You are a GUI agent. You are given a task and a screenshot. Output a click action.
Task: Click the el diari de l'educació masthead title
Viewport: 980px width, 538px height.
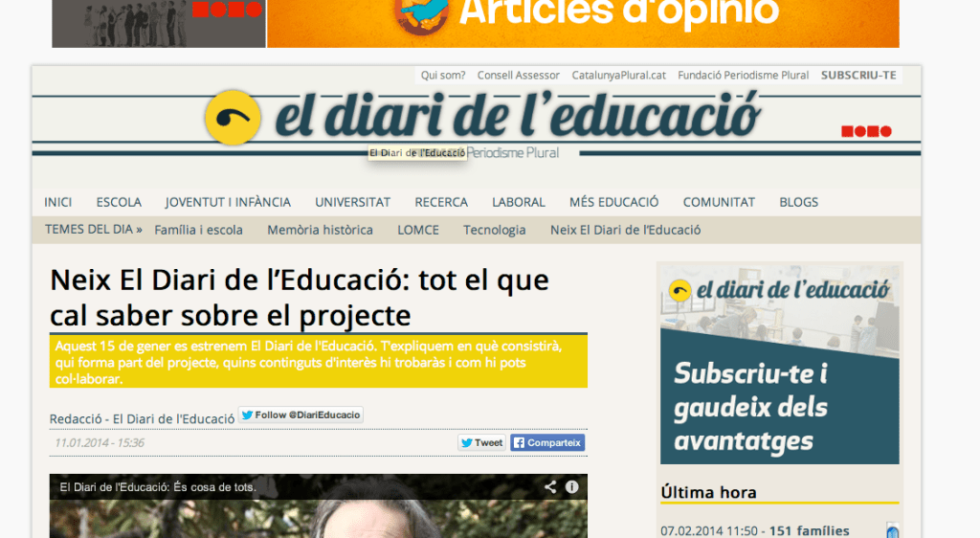coord(518,116)
